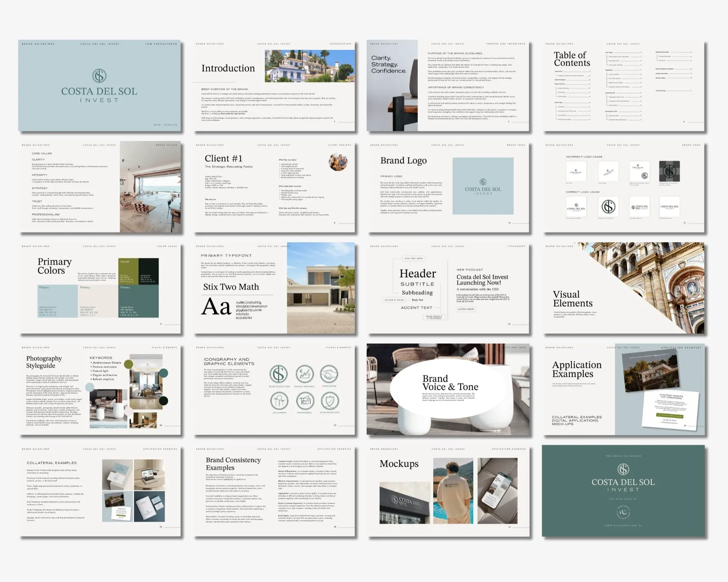Click the INCORRECT LOGO USAGE label

584,157
